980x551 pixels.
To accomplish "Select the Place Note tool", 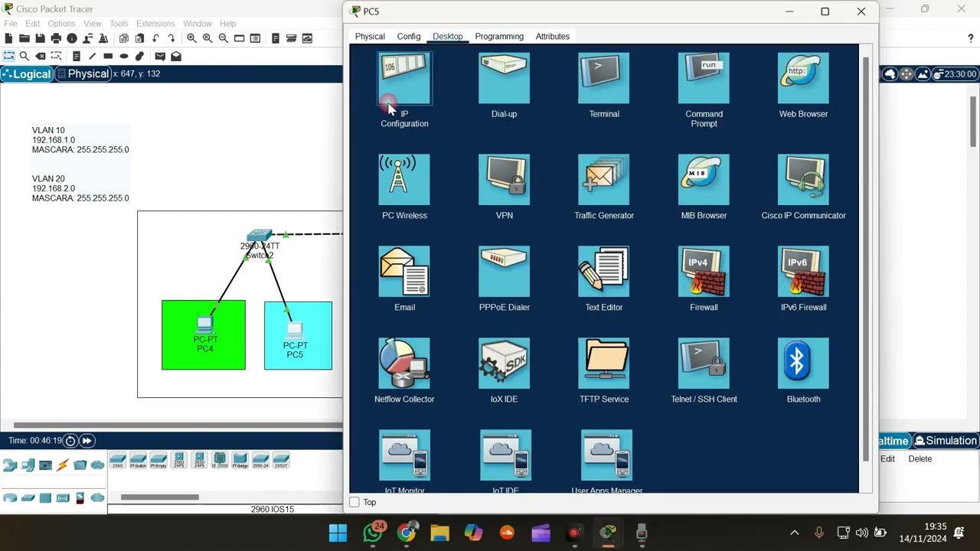I will (77, 56).
